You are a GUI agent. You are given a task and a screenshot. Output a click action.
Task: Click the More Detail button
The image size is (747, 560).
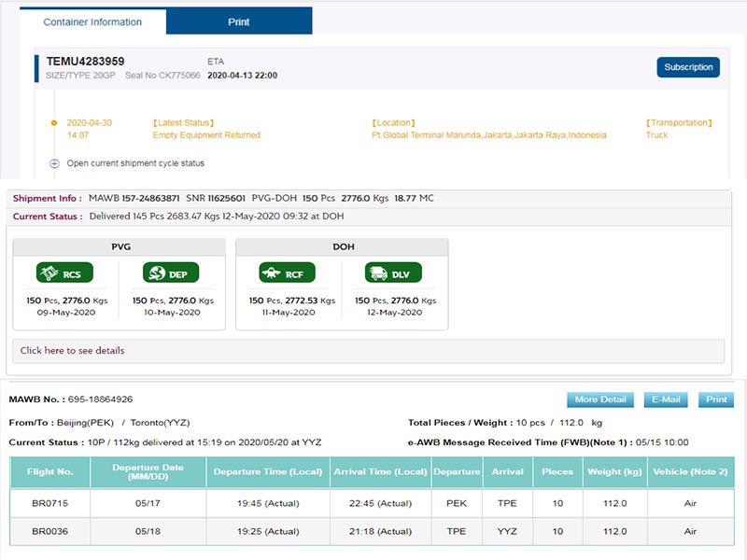[x=600, y=399]
